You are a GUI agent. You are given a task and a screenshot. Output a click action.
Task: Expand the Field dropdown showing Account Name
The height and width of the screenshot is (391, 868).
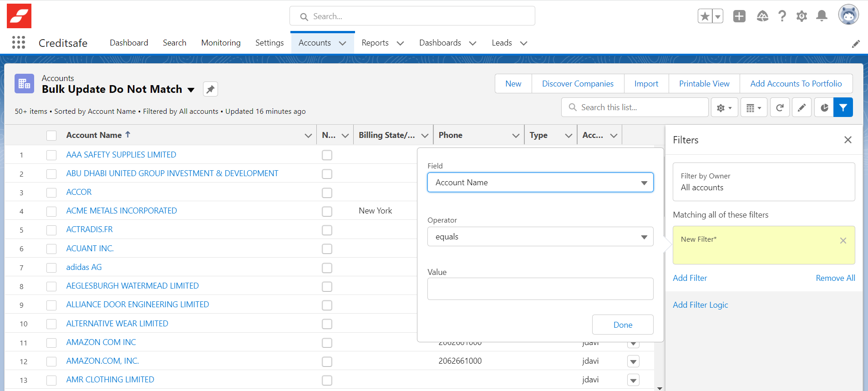click(x=540, y=183)
